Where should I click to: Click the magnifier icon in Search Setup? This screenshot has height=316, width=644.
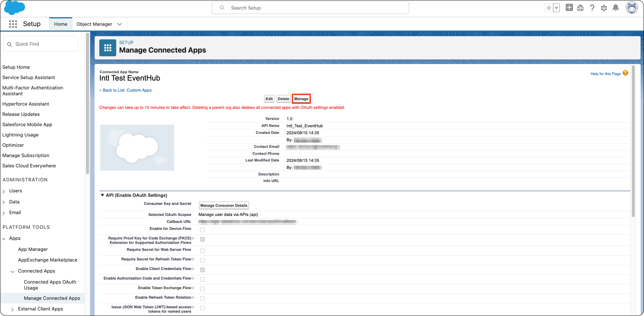pos(222,8)
